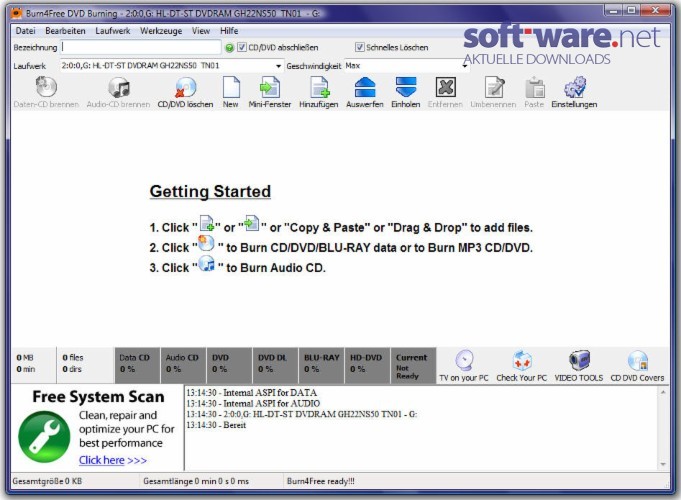Click burn data disc icon in step 2
The width and height of the screenshot is (681, 500).
coord(206,243)
